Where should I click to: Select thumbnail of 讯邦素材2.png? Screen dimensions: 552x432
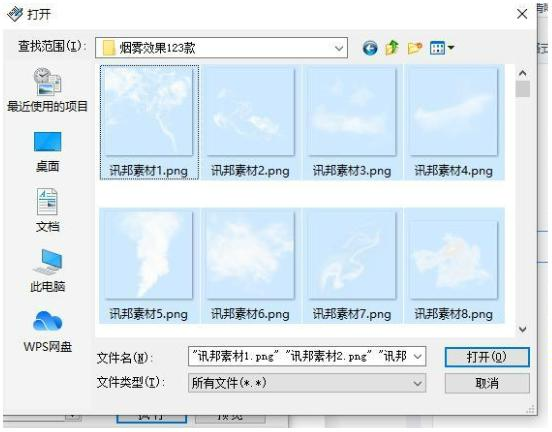[250, 111]
